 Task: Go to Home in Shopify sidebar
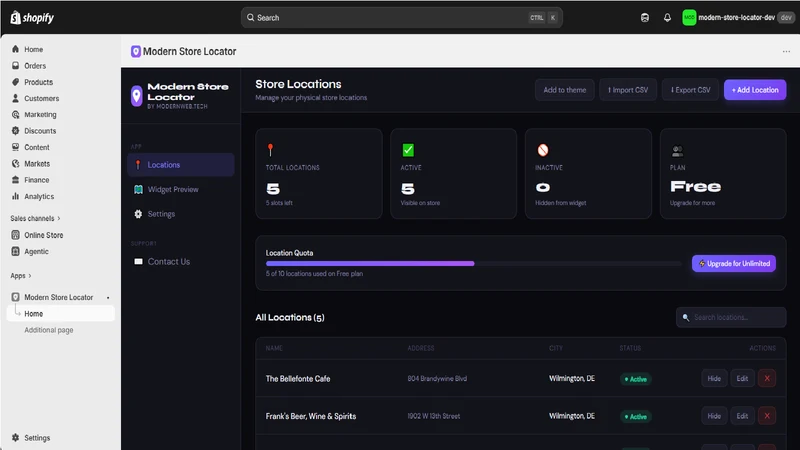[34, 49]
